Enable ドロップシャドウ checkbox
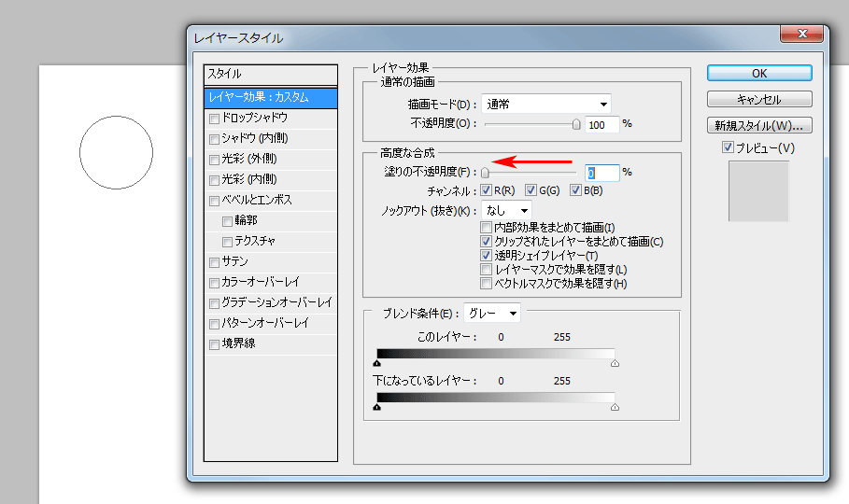This screenshot has height=504, width=849. [x=214, y=119]
